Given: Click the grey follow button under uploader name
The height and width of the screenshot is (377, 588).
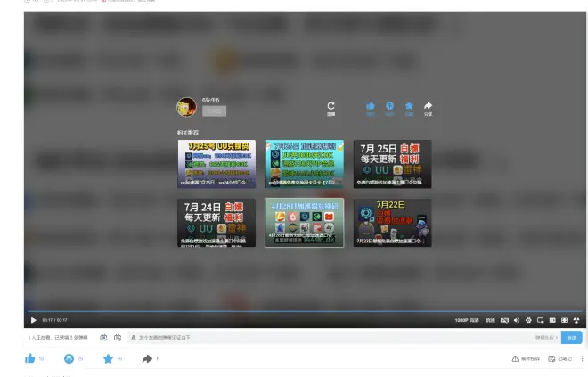Looking at the screenshot, I should click(x=214, y=111).
